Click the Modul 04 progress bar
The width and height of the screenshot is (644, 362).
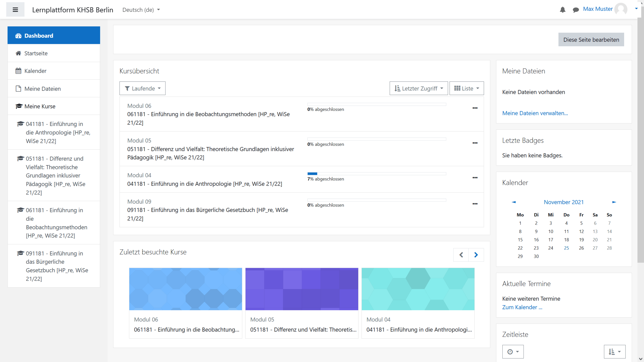pyautogui.click(x=376, y=174)
